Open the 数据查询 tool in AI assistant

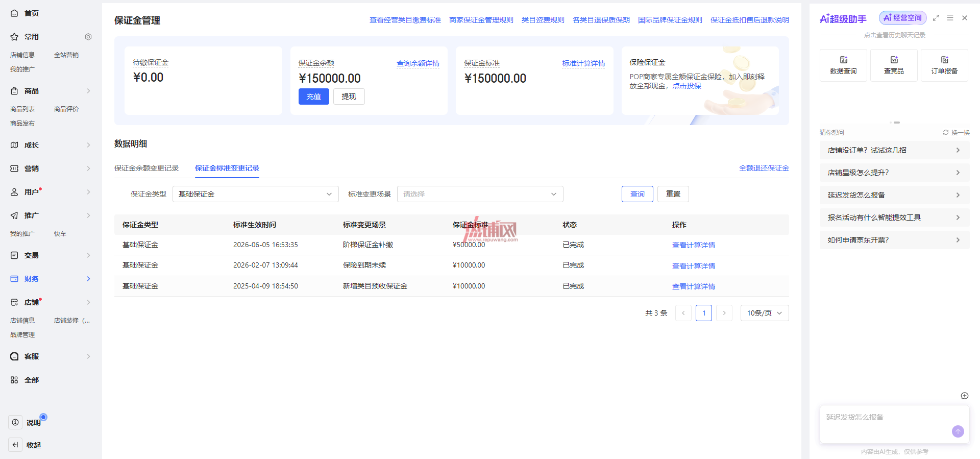[x=843, y=65]
